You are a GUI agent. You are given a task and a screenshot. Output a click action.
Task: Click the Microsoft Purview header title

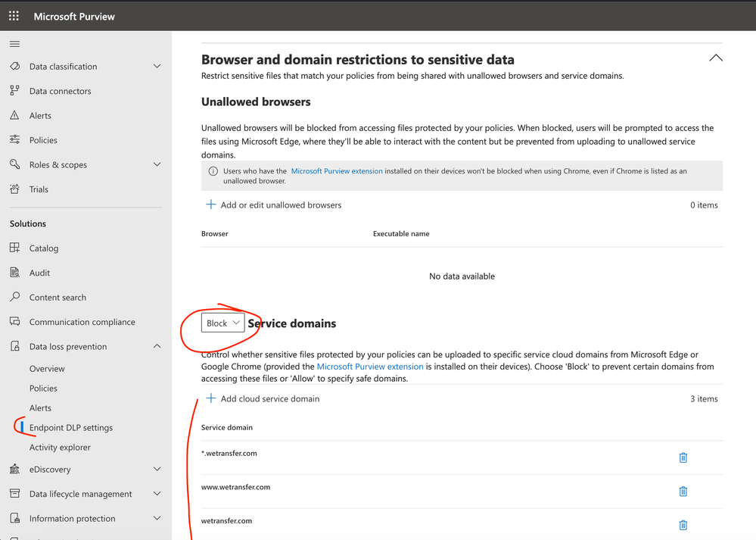coord(74,17)
